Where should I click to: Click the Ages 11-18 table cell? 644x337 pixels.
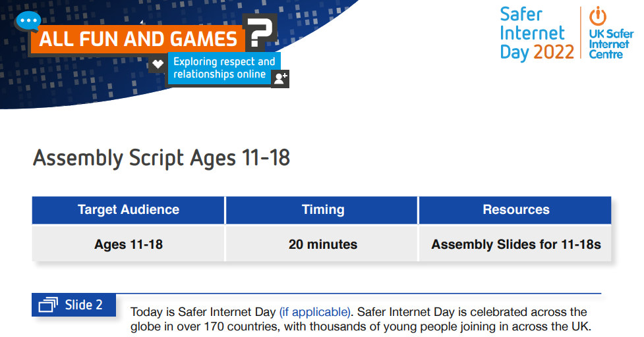click(128, 244)
